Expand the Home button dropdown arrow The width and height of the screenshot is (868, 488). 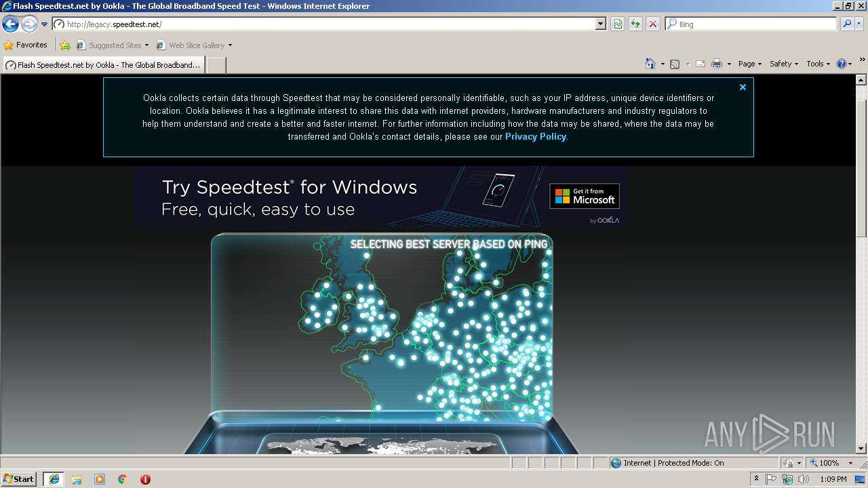point(663,64)
